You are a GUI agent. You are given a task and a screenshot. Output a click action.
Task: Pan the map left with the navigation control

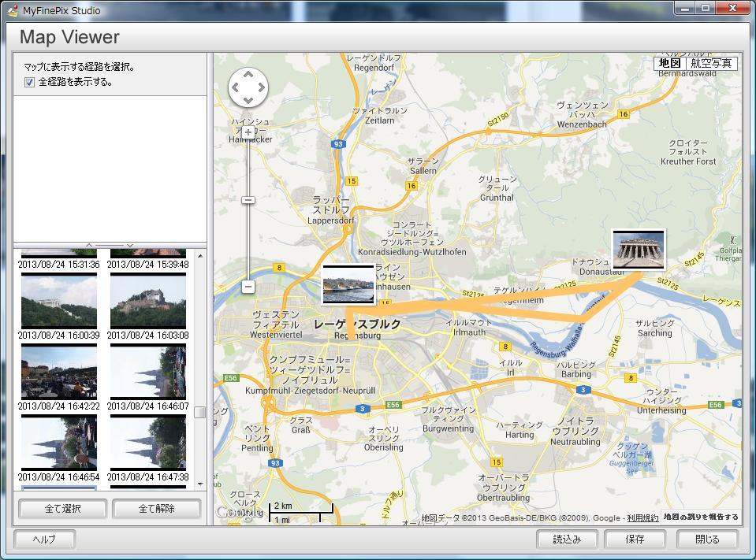(236, 87)
